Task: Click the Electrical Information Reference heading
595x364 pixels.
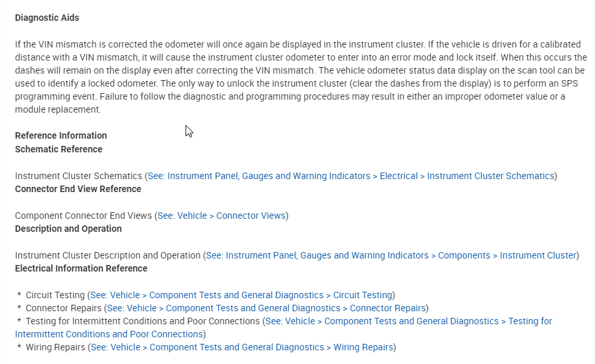Action: point(81,268)
